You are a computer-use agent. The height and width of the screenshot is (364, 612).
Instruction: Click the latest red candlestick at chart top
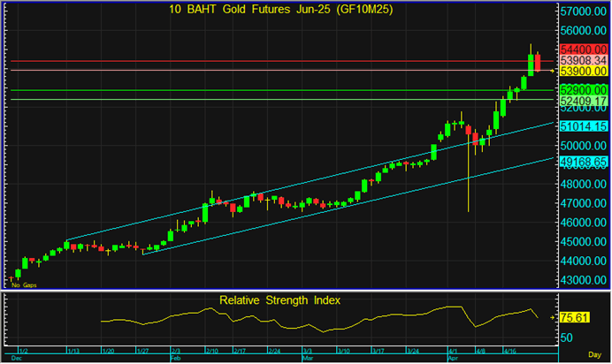point(539,63)
